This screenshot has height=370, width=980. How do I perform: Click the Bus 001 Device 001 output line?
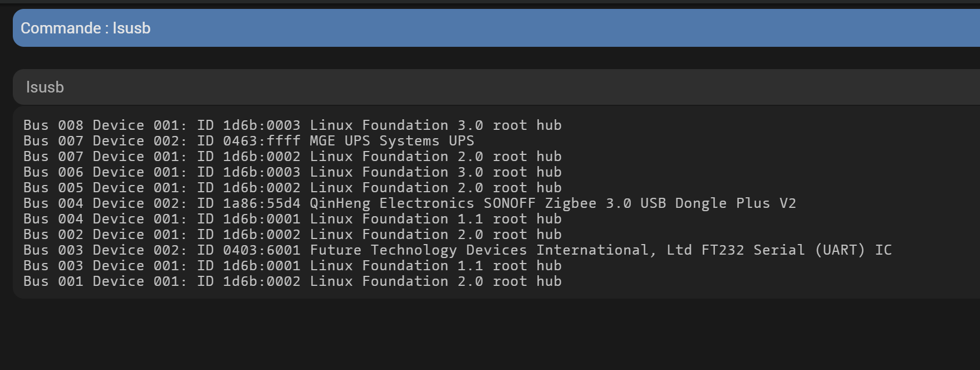[292, 281]
